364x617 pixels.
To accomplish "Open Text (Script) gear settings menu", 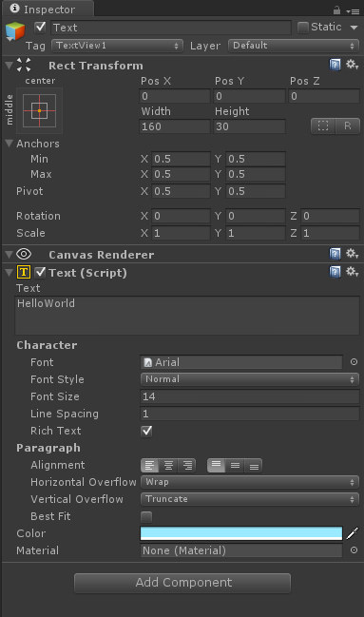I will click(x=352, y=272).
